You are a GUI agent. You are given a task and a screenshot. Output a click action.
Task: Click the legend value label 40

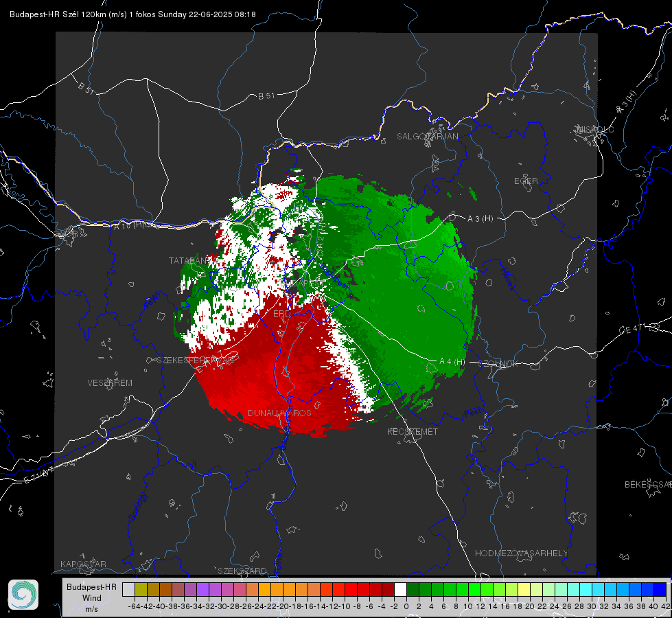(x=653, y=606)
